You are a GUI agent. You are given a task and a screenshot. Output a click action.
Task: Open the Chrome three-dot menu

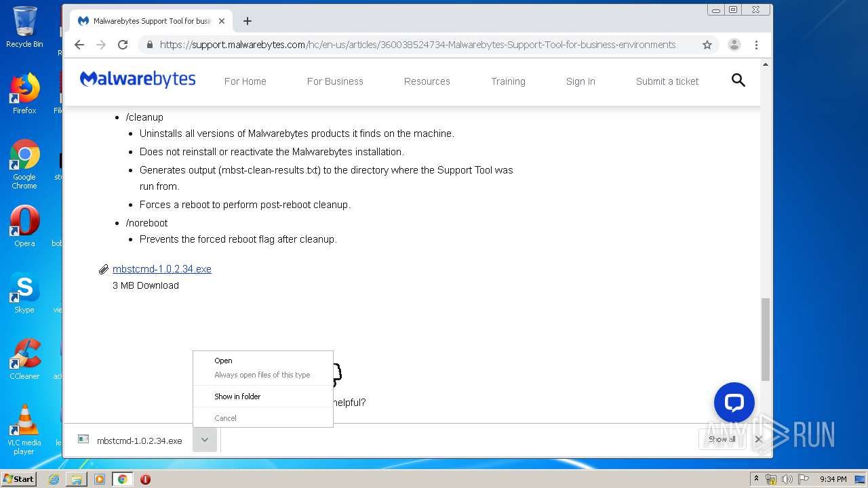pyautogui.click(x=756, y=45)
